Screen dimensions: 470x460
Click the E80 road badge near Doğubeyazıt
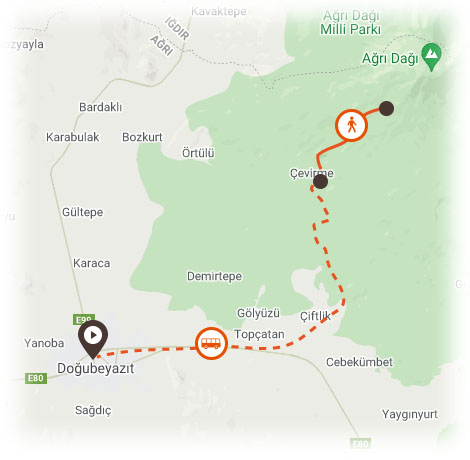point(36,378)
